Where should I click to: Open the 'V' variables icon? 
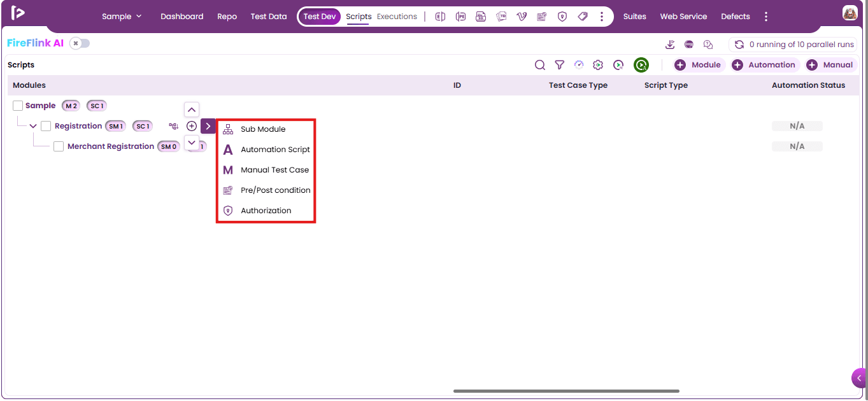522,17
